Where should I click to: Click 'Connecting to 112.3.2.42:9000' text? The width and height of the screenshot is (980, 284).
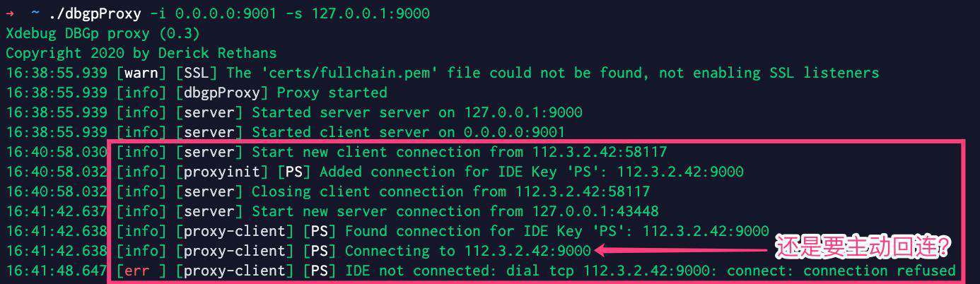pos(468,251)
